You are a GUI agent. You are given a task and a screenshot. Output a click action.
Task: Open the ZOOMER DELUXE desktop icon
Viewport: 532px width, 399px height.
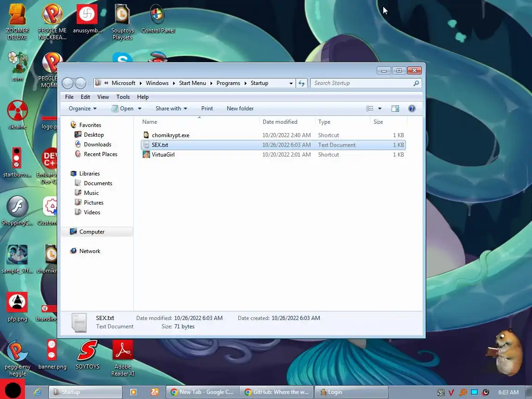pyautogui.click(x=17, y=22)
